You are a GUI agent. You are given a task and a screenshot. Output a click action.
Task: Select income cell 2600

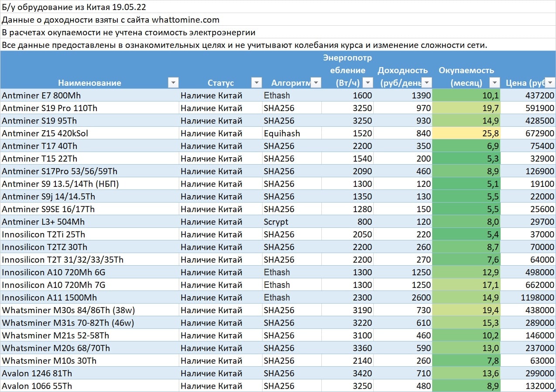[x=403, y=297]
